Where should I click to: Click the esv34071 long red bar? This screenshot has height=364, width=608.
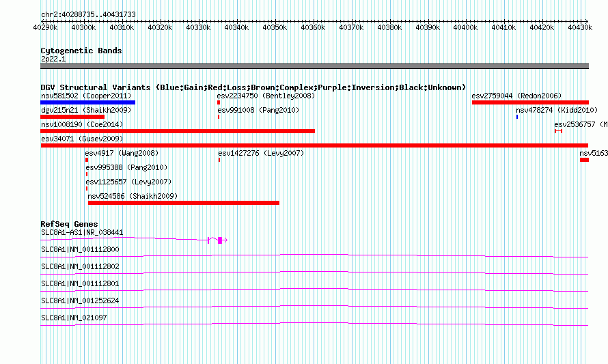[x=314, y=145]
